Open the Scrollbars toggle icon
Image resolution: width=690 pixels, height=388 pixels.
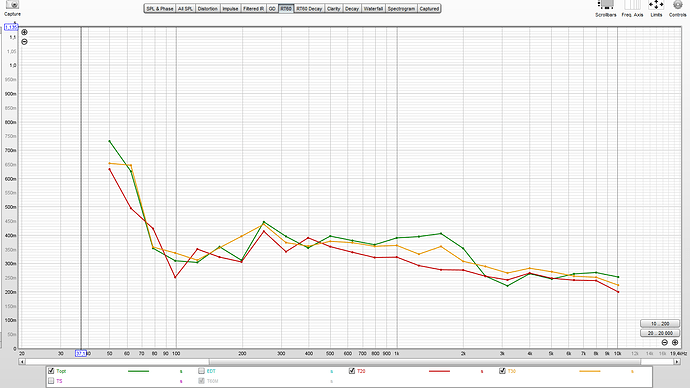[x=606, y=4]
